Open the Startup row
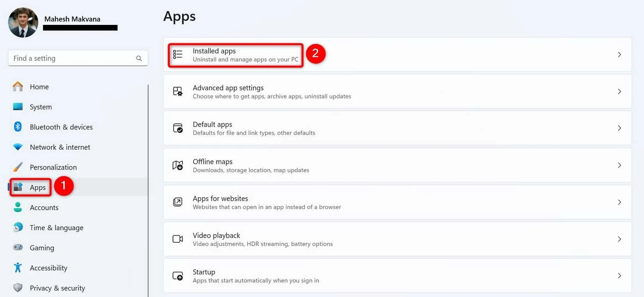 click(397, 276)
